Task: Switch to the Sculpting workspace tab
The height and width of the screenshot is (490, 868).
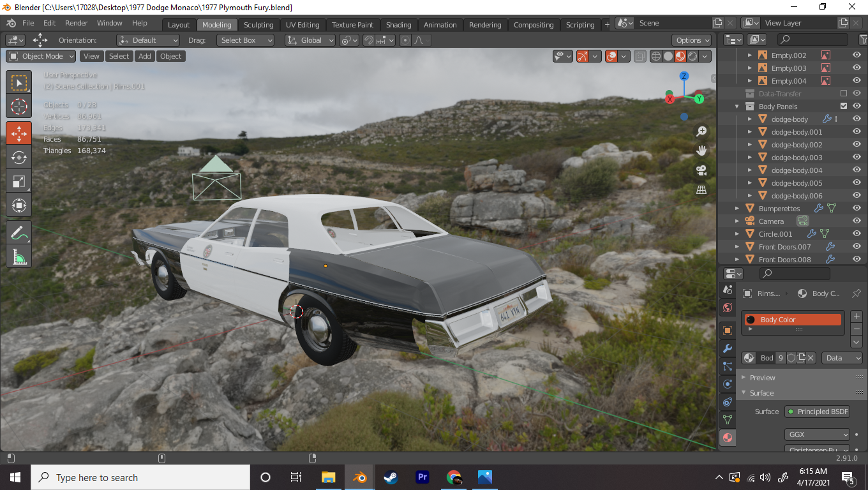Action: 258,25
